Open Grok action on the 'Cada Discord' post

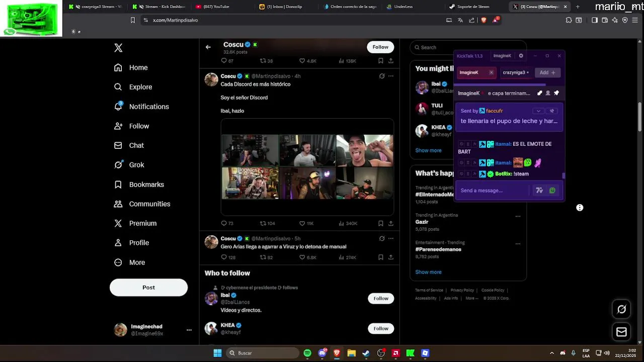coord(382,76)
